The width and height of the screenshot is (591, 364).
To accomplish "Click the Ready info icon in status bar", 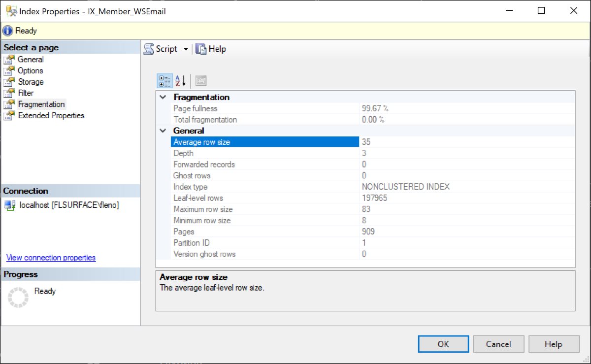I will pos(7,31).
